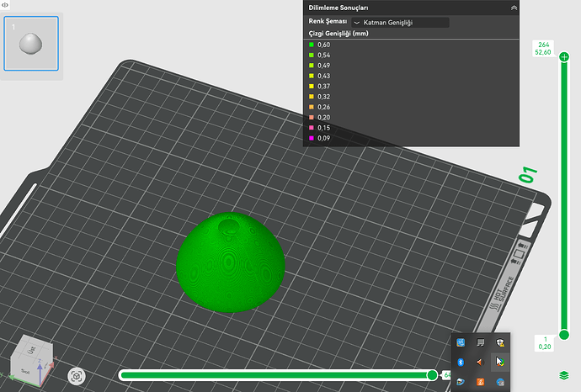Click the layers stack icon below the vertical slider
The height and width of the screenshot is (392, 581).
coord(563,375)
